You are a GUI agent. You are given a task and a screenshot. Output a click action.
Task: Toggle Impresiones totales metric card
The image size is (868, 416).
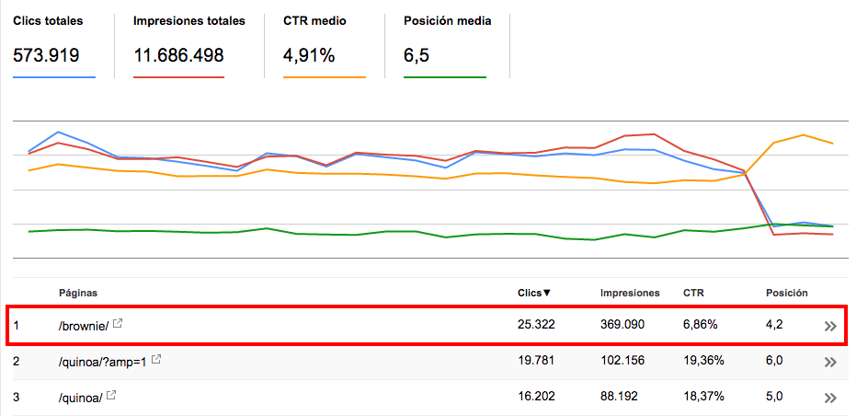[188, 46]
